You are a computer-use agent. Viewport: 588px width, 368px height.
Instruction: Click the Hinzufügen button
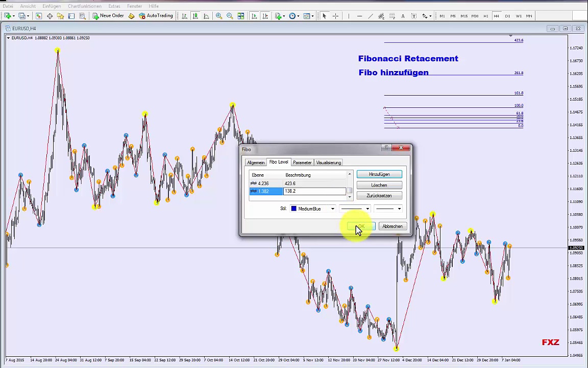379,174
